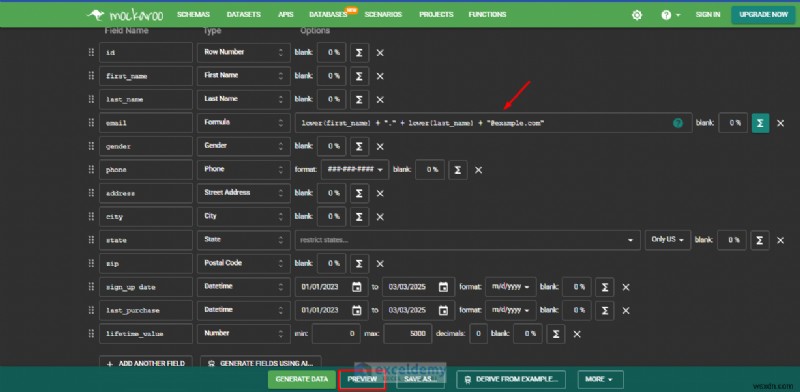
Task: Click the GENERATE DATA button
Action: pyautogui.click(x=302, y=379)
